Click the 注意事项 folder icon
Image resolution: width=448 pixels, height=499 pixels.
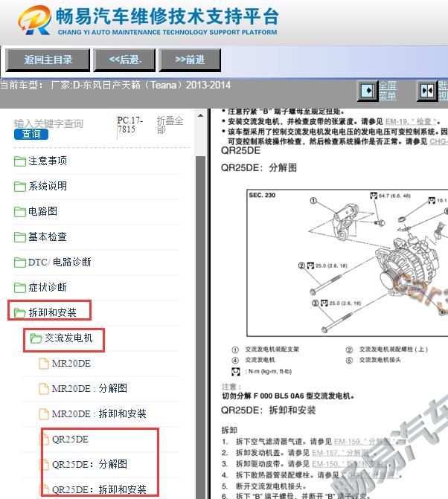coord(20,161)
